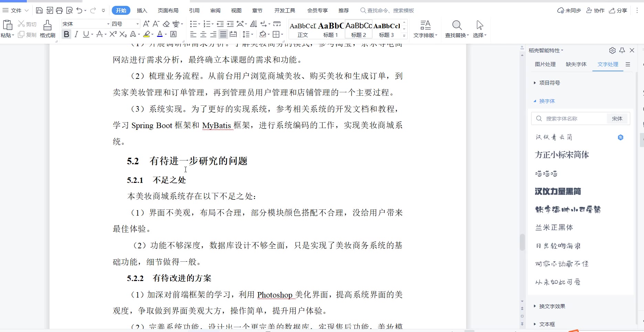The image size is (644, 332).
Task: Apply the blue font color
Action: coord(160,34)
